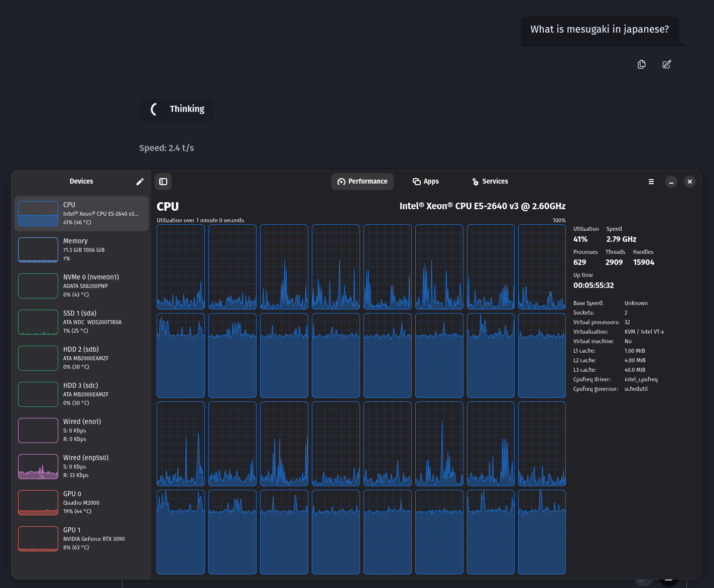Click the Devices sidebar header
714x588 pixels.
81,182
